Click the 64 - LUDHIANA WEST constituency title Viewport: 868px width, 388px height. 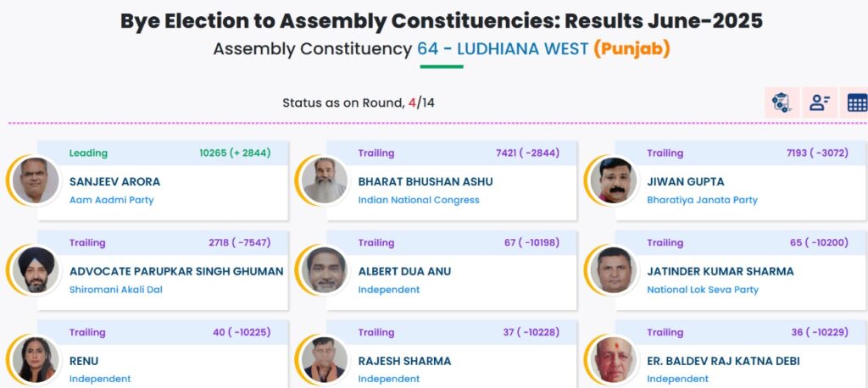pos(503,49)
